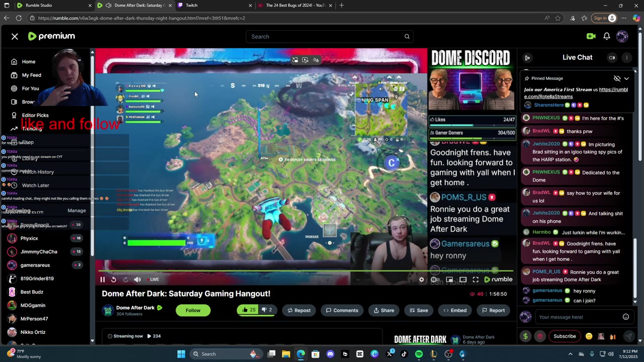Click Manage next to Following
Screen dimensions: 644x362
(76, 211)
